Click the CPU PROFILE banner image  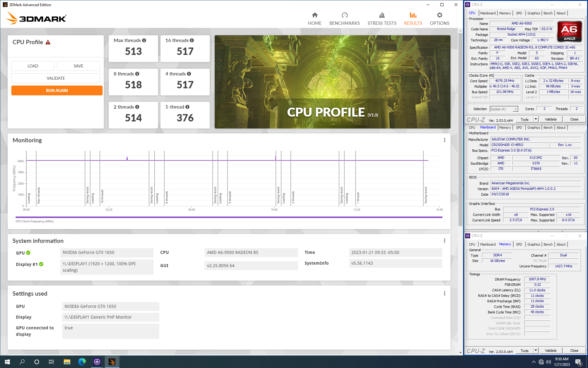point(332,82)
